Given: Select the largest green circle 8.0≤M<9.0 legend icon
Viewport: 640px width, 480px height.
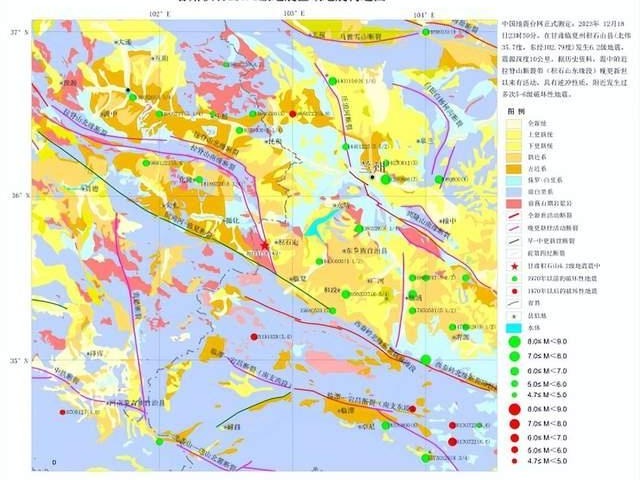Looking at the screenshot, I should point(512,340).
